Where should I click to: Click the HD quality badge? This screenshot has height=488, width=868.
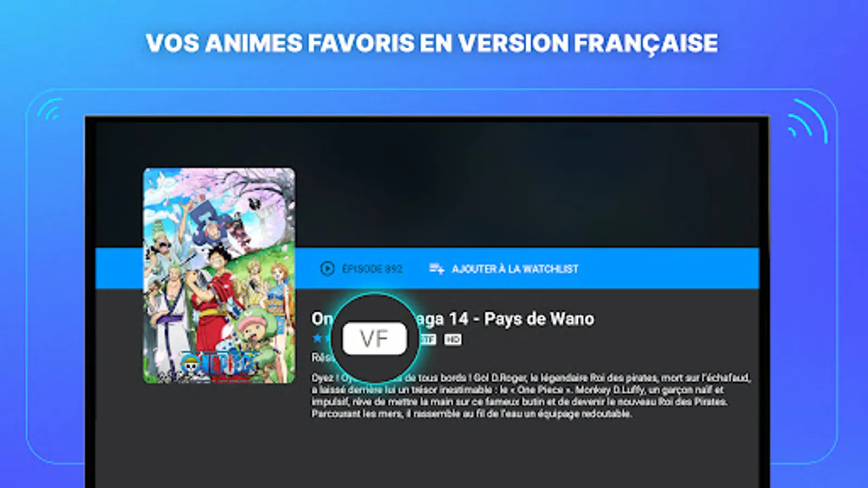pyautogui.click(x=452, y=339)
